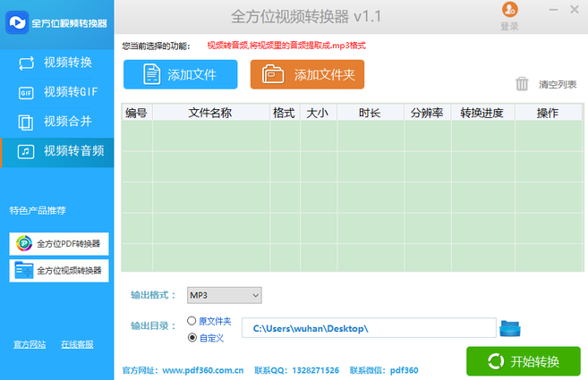Image resolution: width=588 pixels, height=380 pixels.
Task: Switch to 视频转音频 tab
Action: pos(57,151)
